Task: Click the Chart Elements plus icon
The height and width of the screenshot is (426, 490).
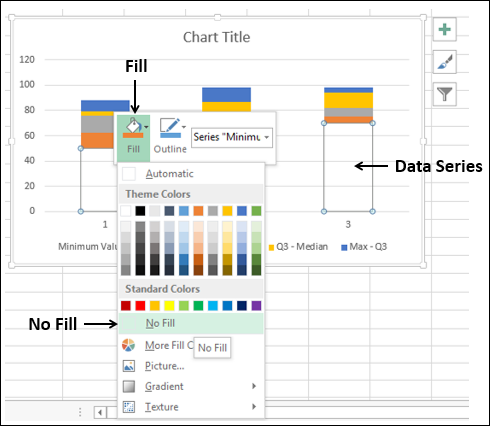Action: [445, 29]
